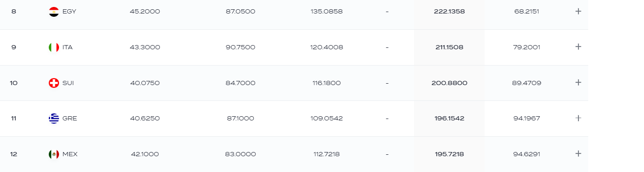Screen dimensions: 644x172
Task: Click the Mexico flag icon
Action: point(54,154)
